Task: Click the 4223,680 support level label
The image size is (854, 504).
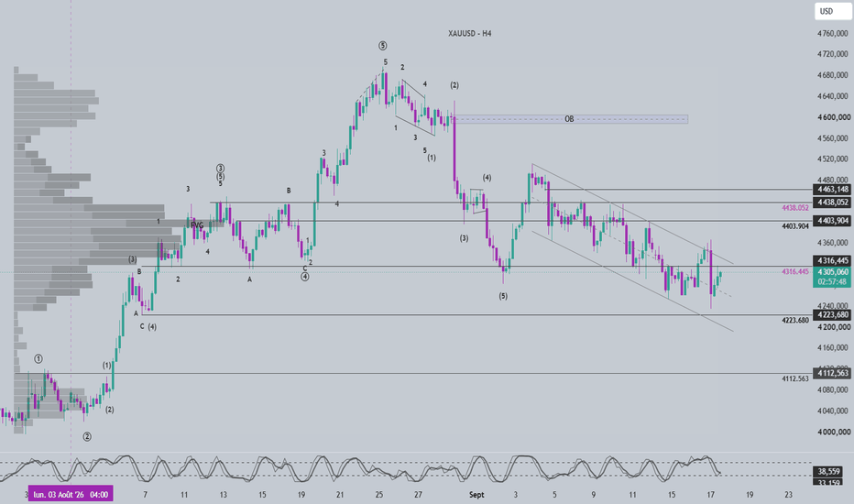Action: (x=832, y=315)
